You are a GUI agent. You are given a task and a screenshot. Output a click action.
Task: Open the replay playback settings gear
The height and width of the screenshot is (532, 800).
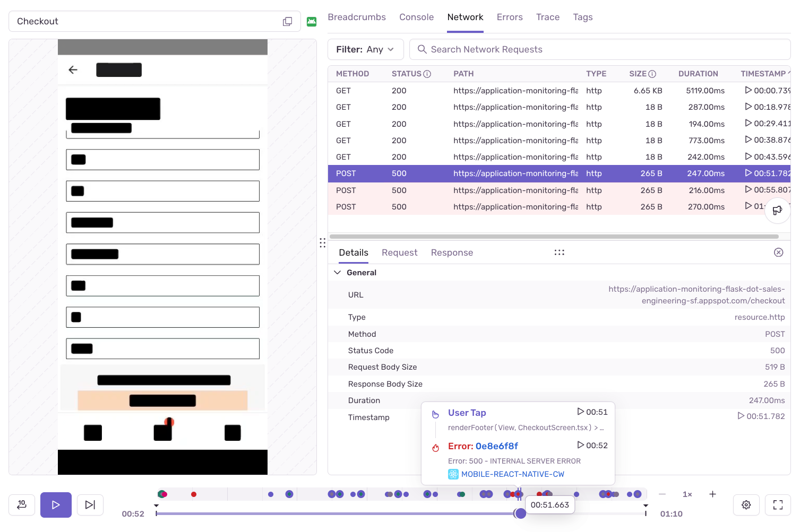pos(746,505)
